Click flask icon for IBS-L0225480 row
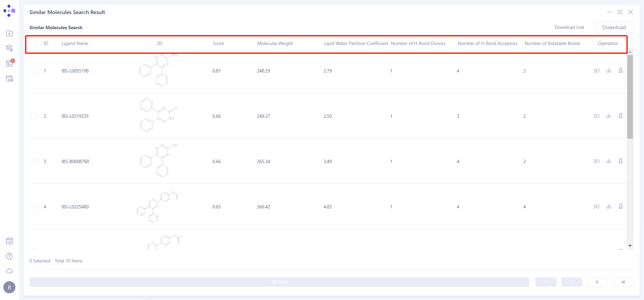 tap(621, 206)
